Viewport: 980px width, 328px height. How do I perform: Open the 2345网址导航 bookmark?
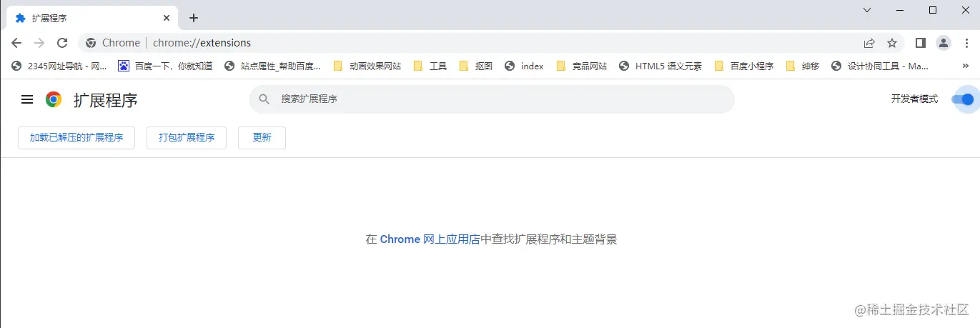point(59,66)
